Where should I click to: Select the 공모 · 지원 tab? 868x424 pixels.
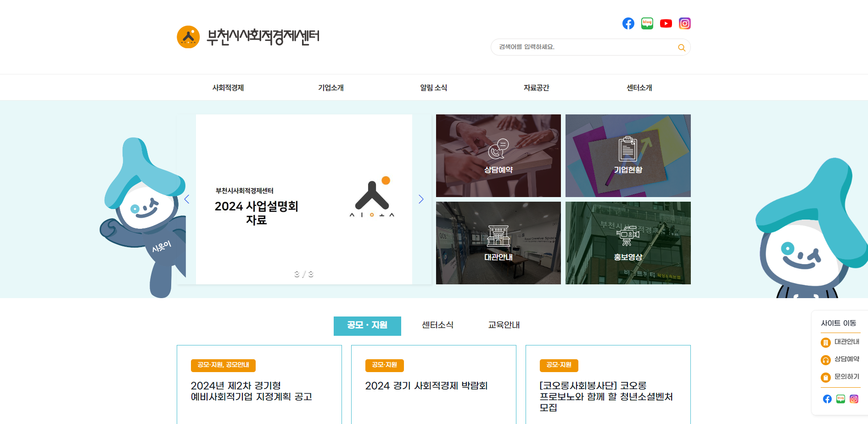(367, 326)
